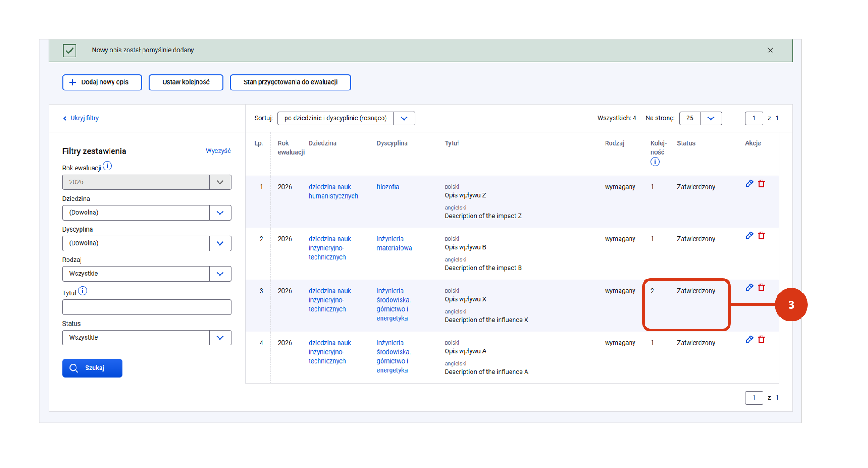Edit the Opis wpływu B entry
The height and width of the screenshot is (468, 868).
tap(749, 236)
